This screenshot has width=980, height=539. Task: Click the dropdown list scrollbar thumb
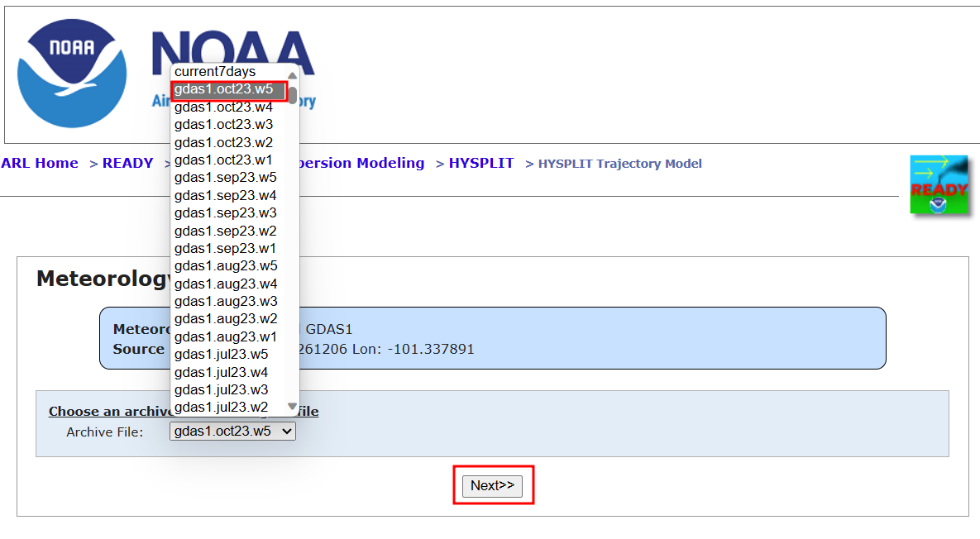coord(293,96)
